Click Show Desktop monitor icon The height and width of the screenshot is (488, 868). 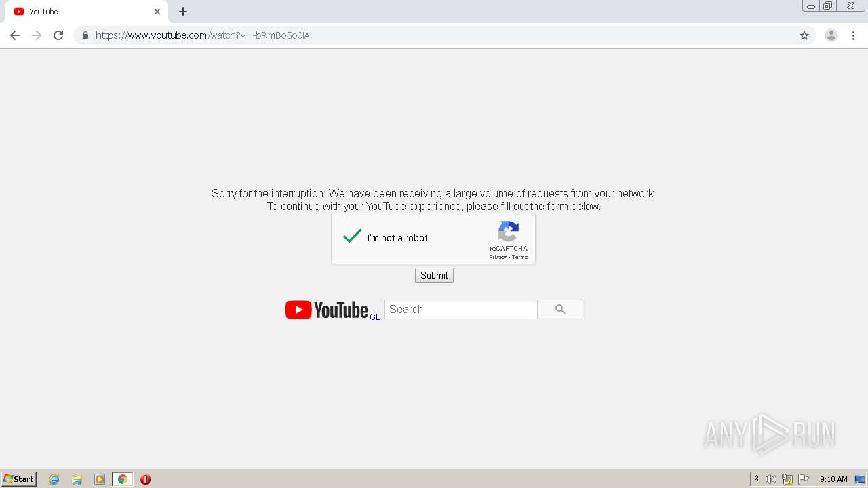click(861, 479)
